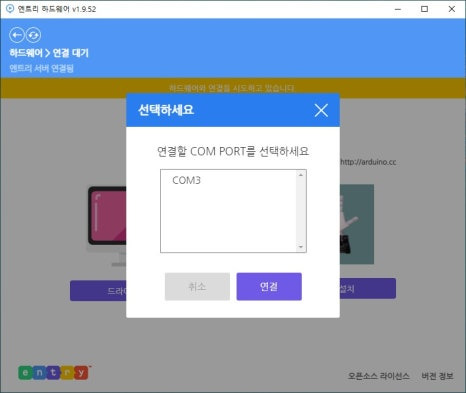Click the Entry app icon in title bar
This screenshot has width=466, height=393.
point(10,9)
